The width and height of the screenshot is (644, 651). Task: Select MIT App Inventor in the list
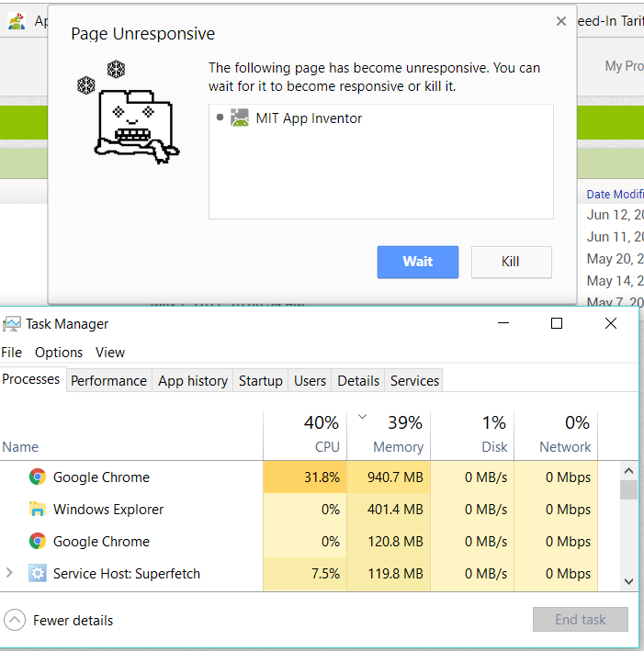309,118
